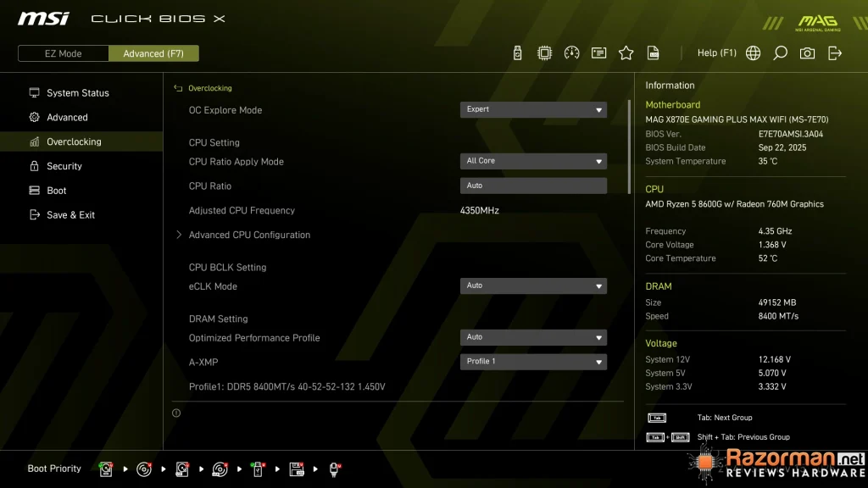This screenshot has width=868, height=488.
Task: Change language with the globe icon
Action: 753,53
